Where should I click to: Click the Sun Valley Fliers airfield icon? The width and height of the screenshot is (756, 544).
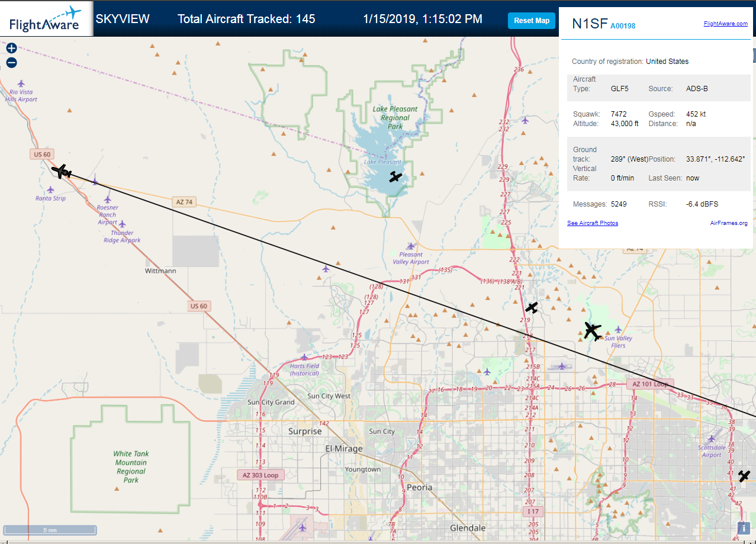coord(618,329)
